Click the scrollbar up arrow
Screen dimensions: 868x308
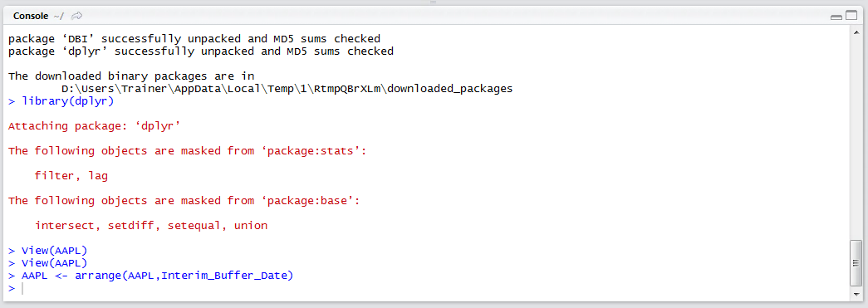(x=856, y=32)
